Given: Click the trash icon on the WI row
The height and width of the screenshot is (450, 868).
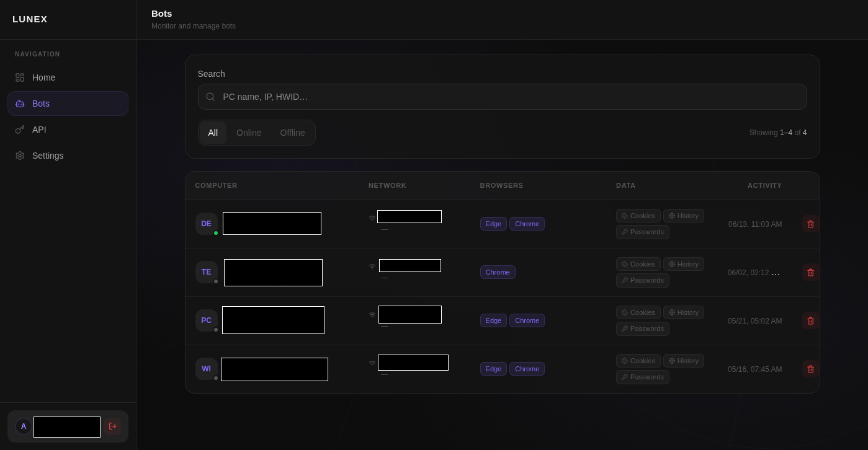Looking at the screenshot, I should (x=810, y=369).
